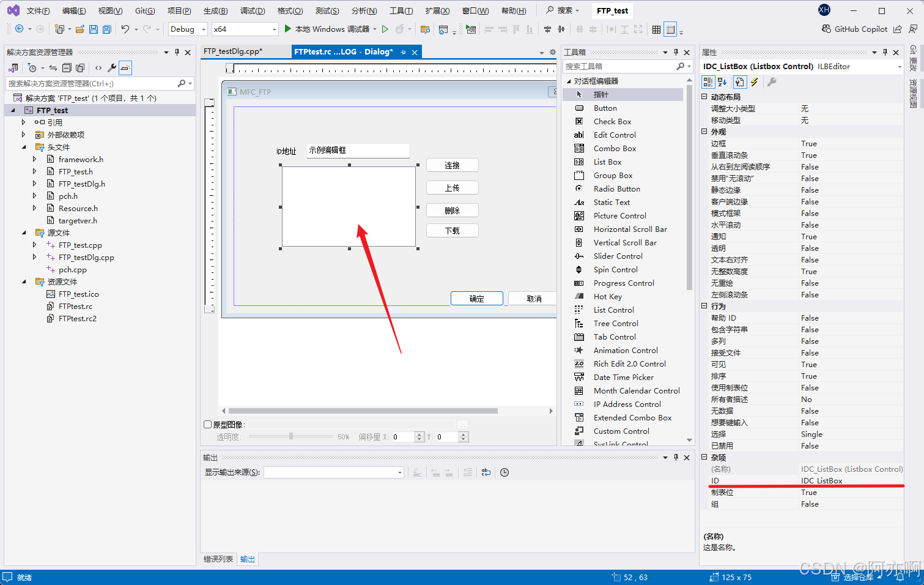Toggle word wrap icon in Output toolbar

pos(486,472)
